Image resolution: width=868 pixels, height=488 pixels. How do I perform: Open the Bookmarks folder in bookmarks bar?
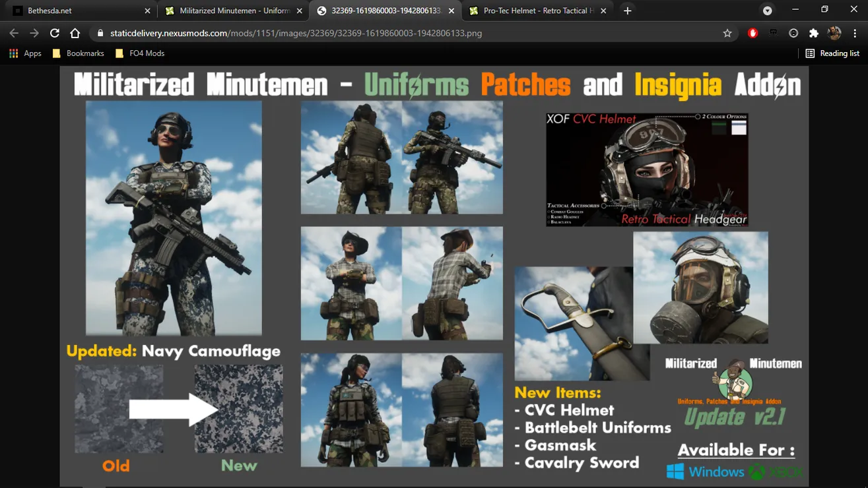tap(79, 53)
